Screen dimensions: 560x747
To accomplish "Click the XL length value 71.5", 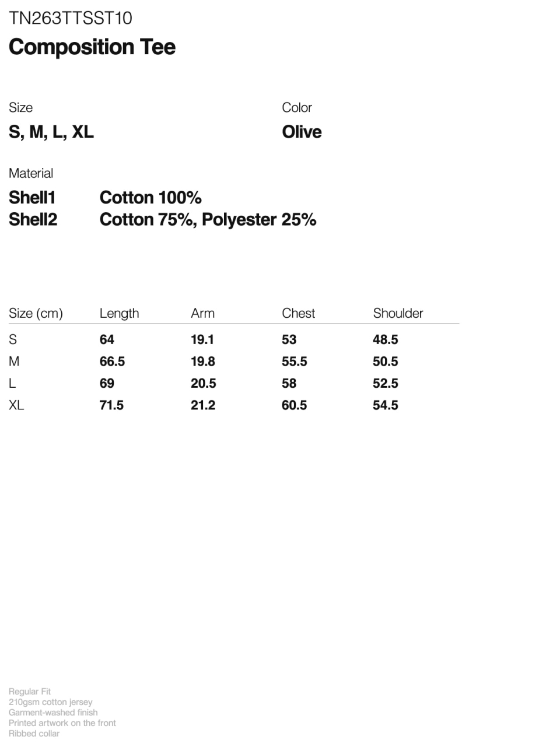I will tap(112, 405).
